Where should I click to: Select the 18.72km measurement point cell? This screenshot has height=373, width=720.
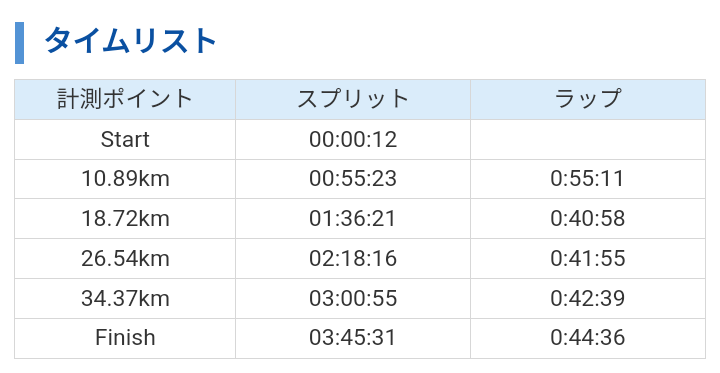click(x=125, y=219)
